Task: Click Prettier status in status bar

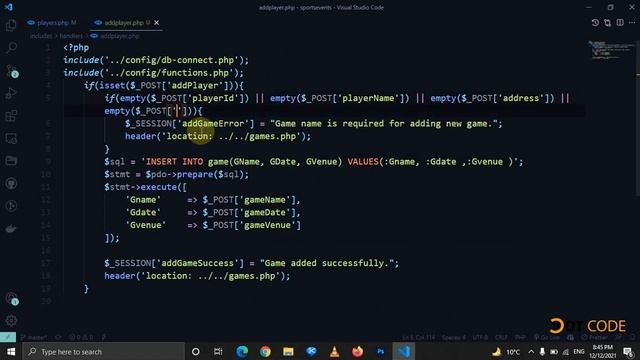Action: [x=595, y=337]
